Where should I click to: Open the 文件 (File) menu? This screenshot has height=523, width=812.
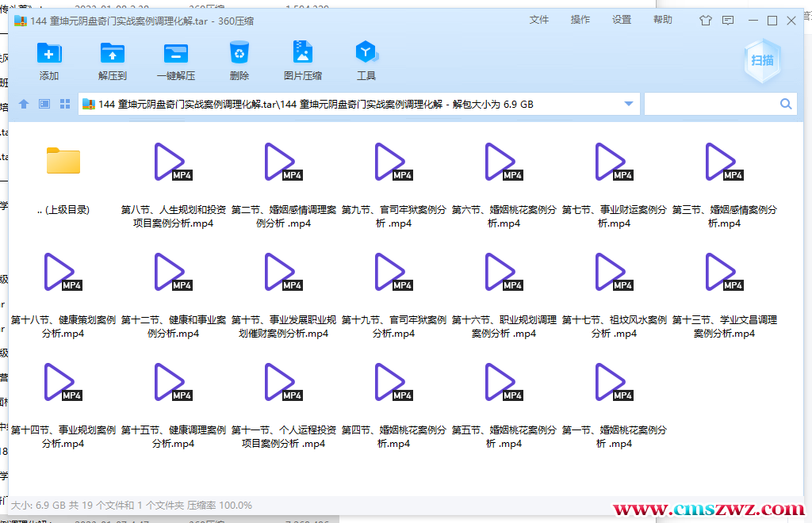pyautogui.click(x=539, y=21)
